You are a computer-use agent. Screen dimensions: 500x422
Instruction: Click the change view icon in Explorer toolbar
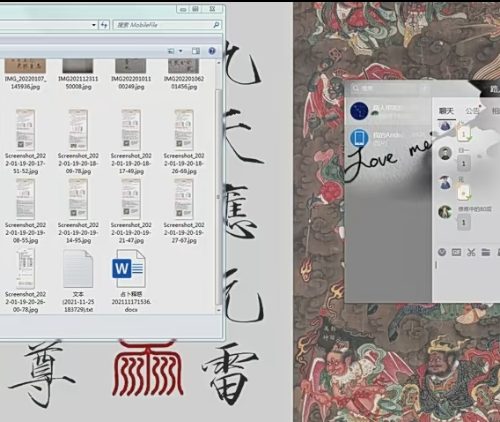click(x=171, y=51)
